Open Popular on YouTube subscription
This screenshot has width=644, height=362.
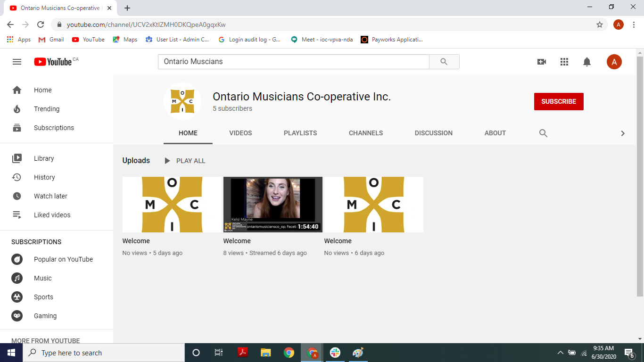pyautogui.click(x=57, y=259)
